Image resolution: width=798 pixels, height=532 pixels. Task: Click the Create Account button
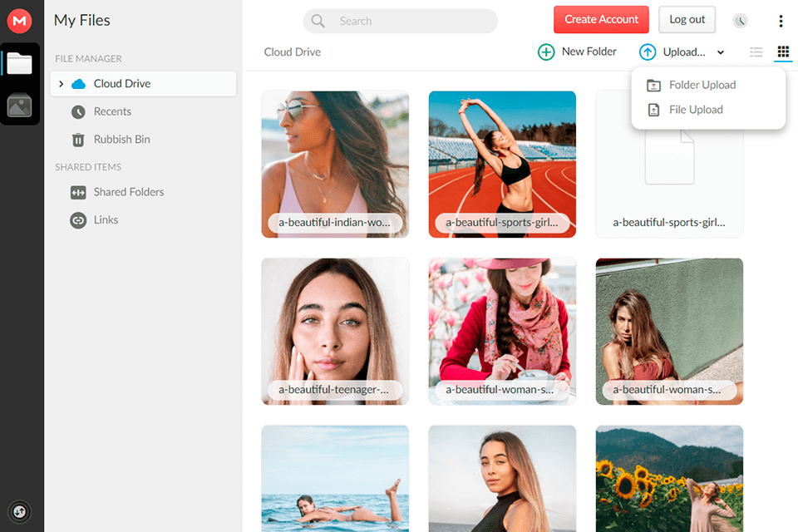(601, 19)
